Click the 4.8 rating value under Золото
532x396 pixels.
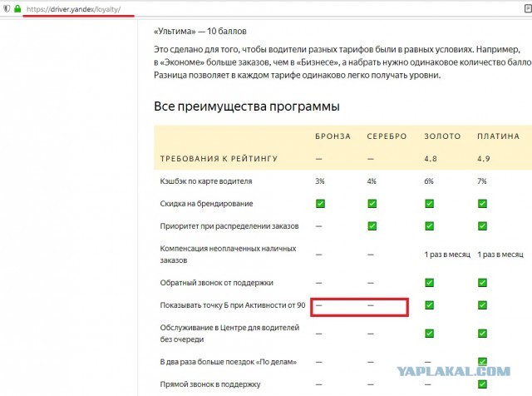click(x=431, y=159)
